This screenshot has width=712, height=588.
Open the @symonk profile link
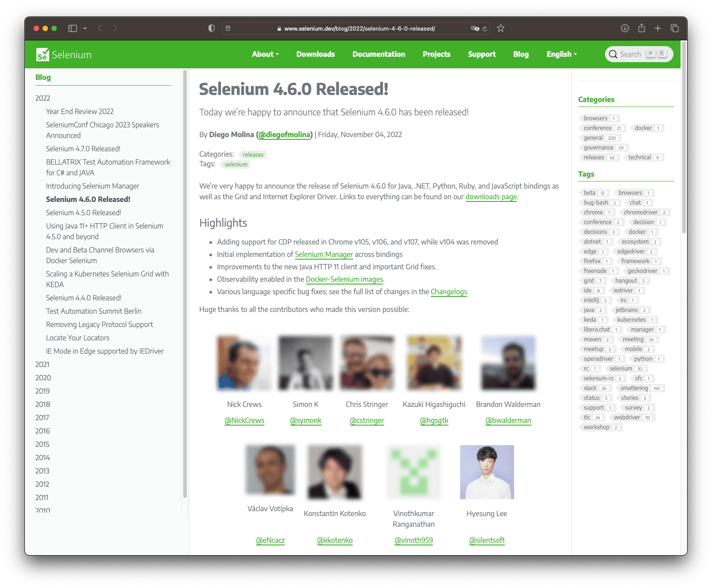306,420
